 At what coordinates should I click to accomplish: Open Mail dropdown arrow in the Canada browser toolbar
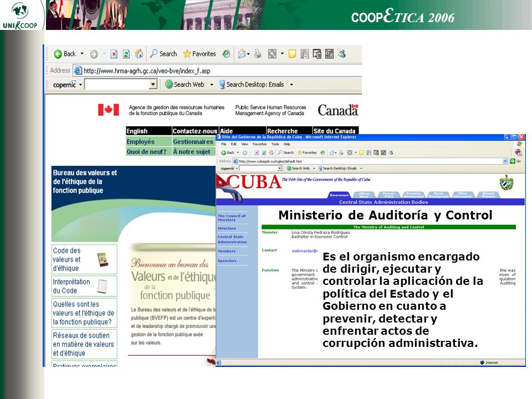(248, 54)
